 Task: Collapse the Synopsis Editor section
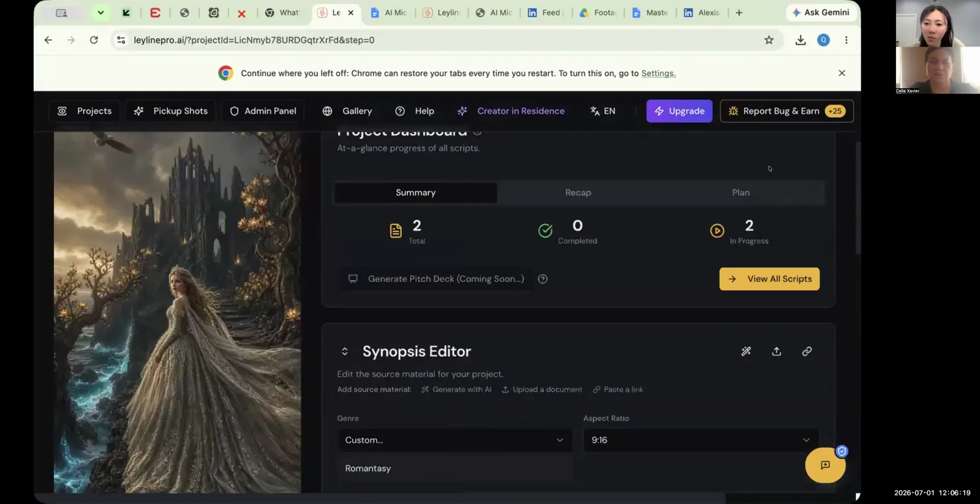345,352
